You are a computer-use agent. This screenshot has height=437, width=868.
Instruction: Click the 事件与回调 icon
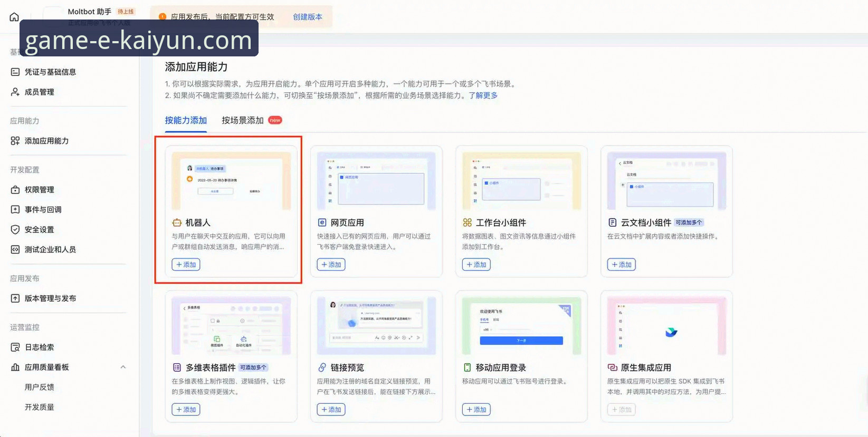coord(15,209)
